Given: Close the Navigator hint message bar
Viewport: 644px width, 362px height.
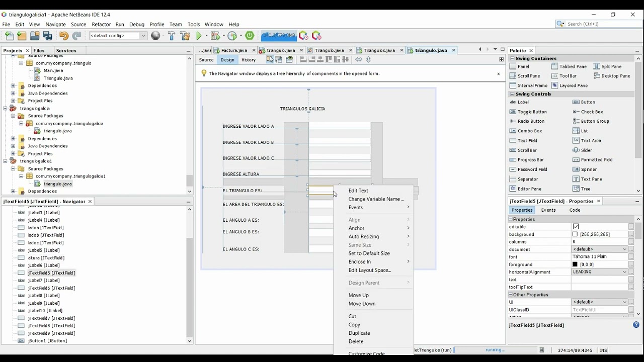Looking at the screenshot, I should coord(499,74).
